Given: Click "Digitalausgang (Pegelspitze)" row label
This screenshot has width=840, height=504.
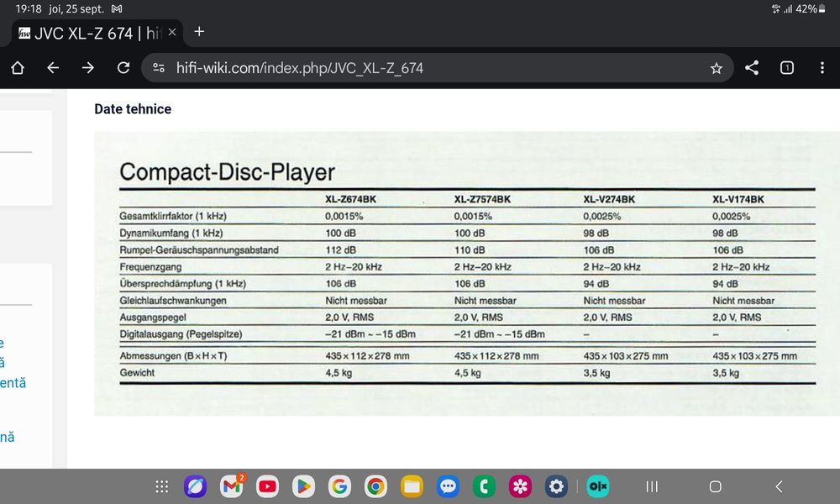Looking at the screenshot, I should pos(181,334).
